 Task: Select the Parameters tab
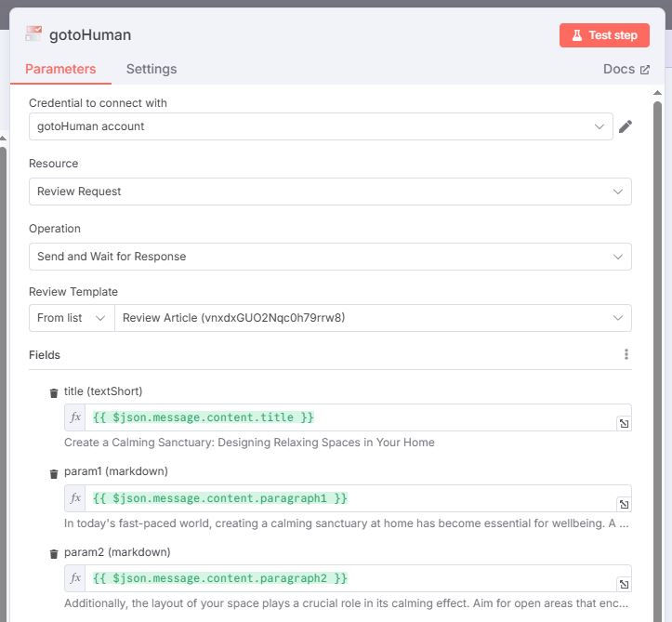pos(60,69)
